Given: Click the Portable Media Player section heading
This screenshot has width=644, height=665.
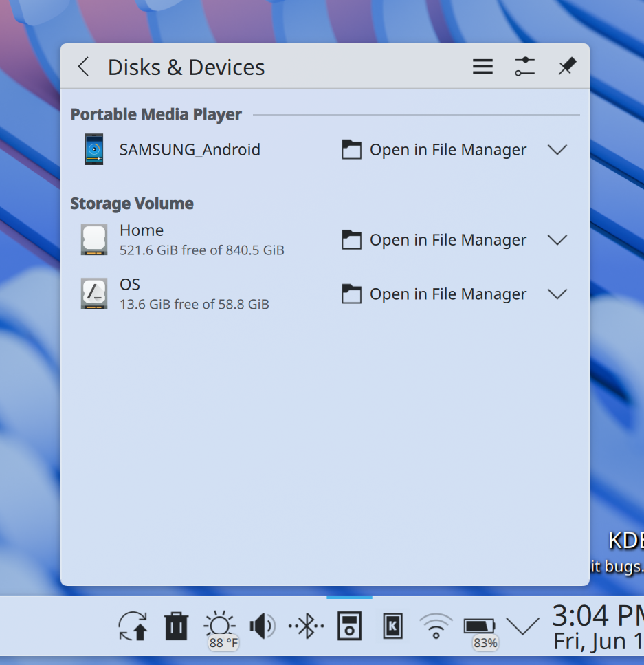Looking at the screenshot, I should pos(156,115).
